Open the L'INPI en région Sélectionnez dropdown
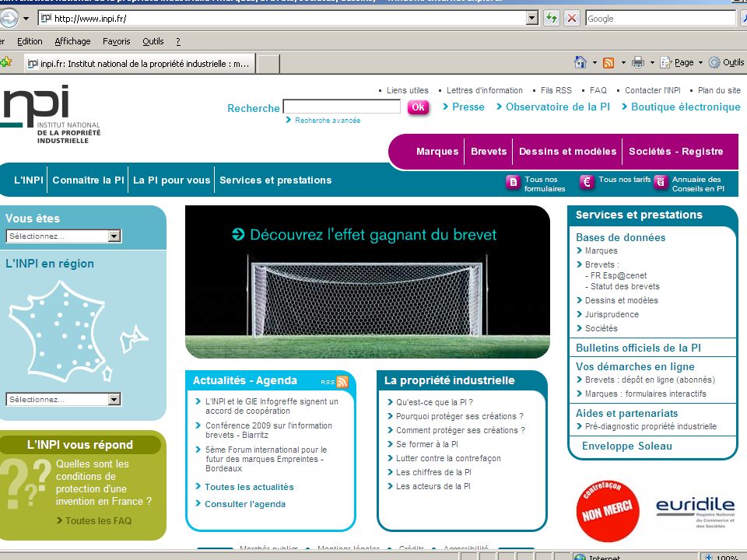Viewport: 747px width, 560px height. 63,399
